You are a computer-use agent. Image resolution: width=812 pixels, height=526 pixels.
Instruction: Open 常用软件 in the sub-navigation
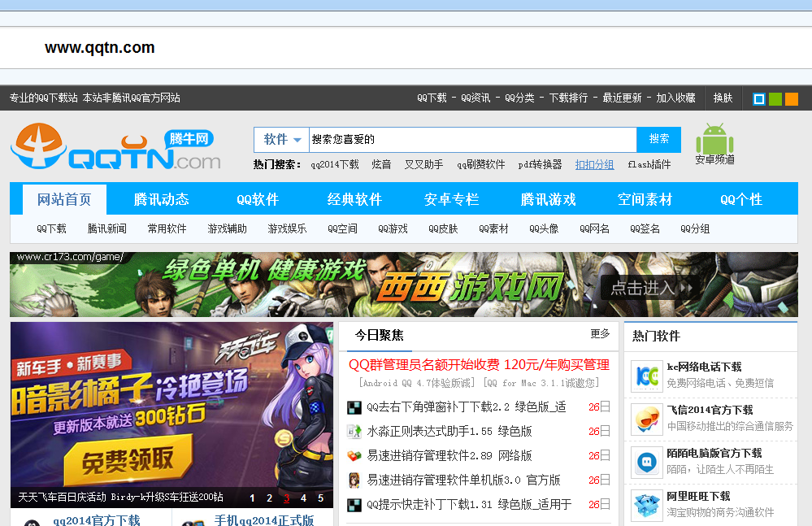click(167, 228)
